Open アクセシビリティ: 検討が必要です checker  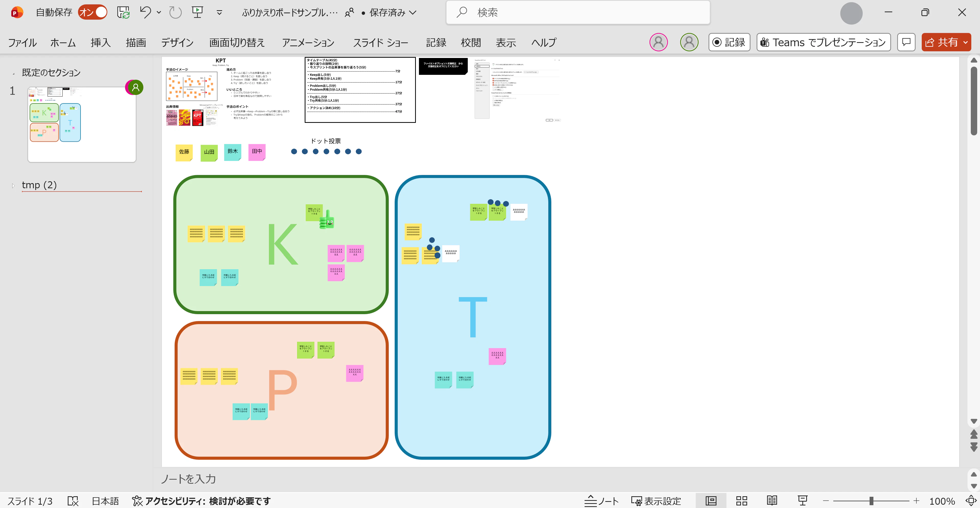[x=201, y=501]
